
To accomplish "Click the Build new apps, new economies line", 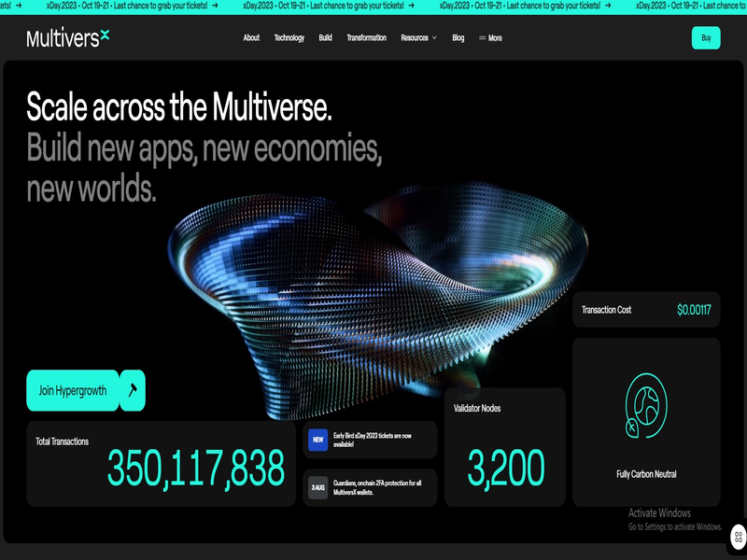I will (204, 148).
